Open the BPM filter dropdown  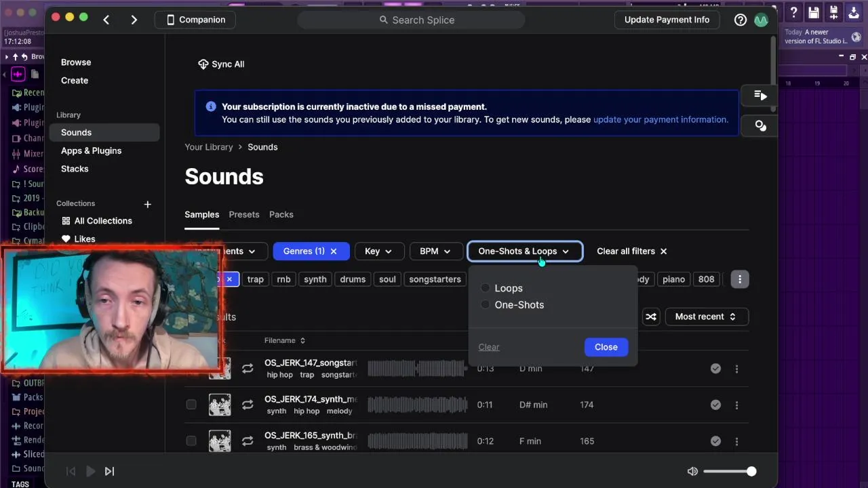(436, 251)
